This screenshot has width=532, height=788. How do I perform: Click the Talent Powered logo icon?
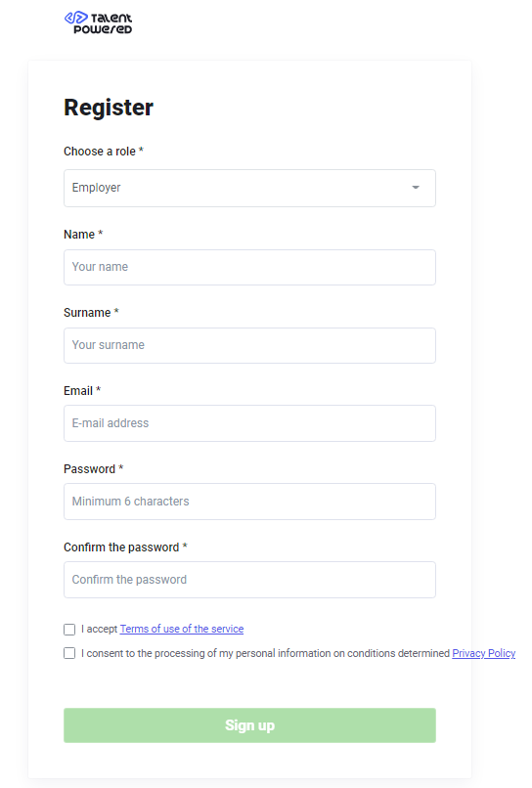(x=76, y=19)
